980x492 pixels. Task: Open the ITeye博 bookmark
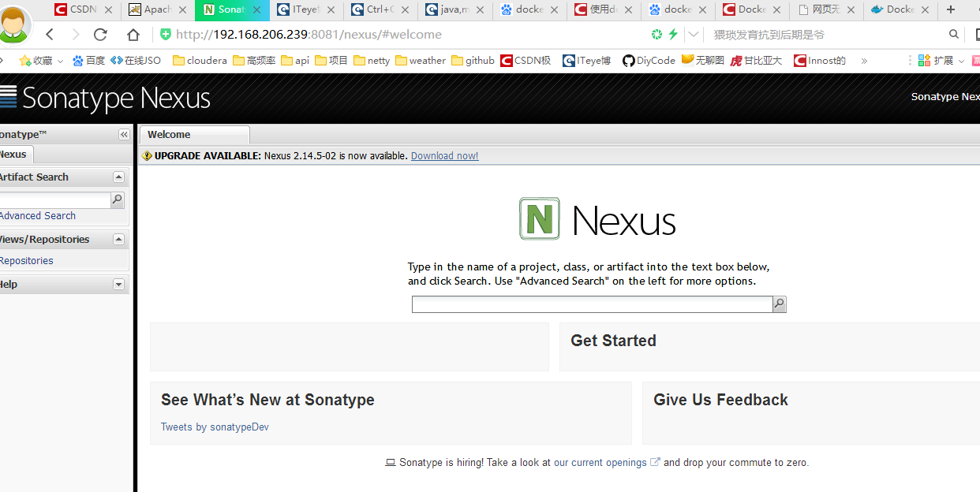587,61
